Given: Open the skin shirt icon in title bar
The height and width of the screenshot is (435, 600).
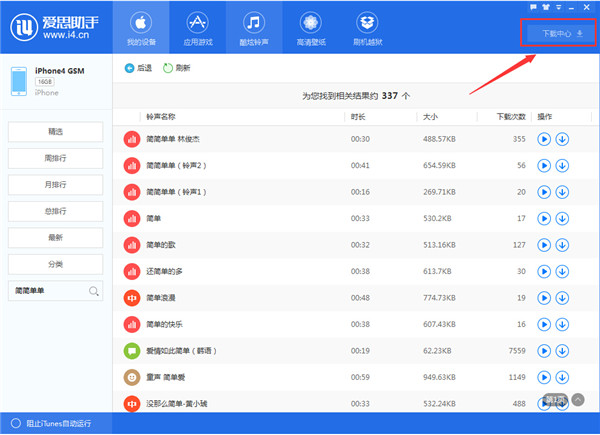Looking at the screenshot, I should click(546, 7).
